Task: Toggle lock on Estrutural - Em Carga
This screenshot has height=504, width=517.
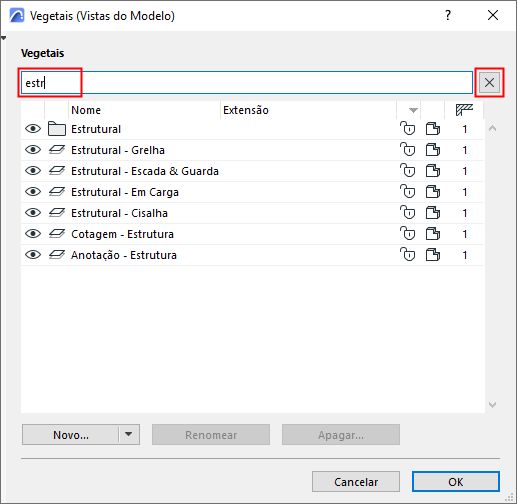Action: [407, 192]
